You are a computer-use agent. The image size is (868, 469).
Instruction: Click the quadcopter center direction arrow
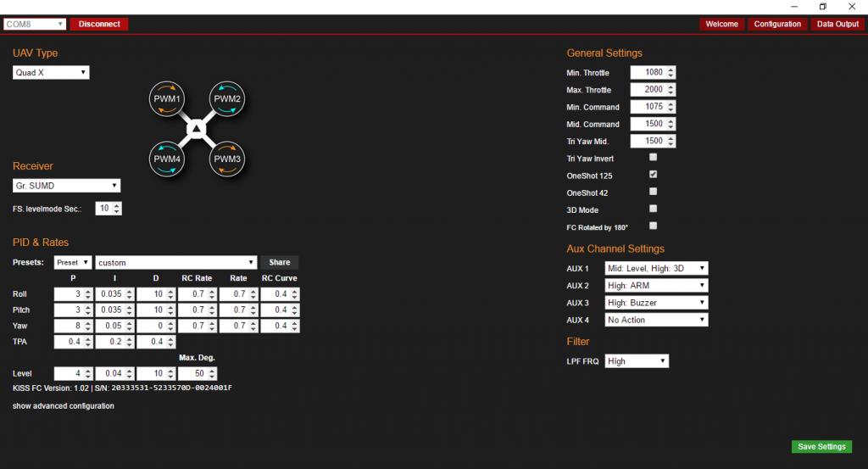coord(197,129)
